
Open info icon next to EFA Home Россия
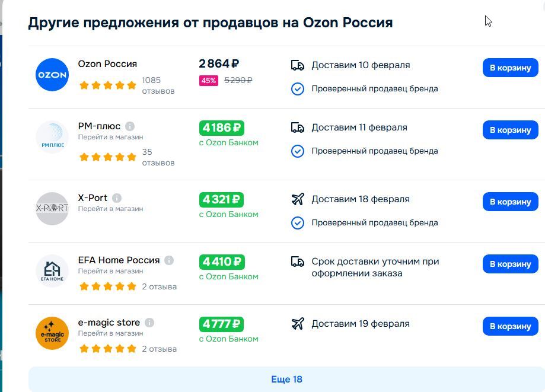click(169, 260)
